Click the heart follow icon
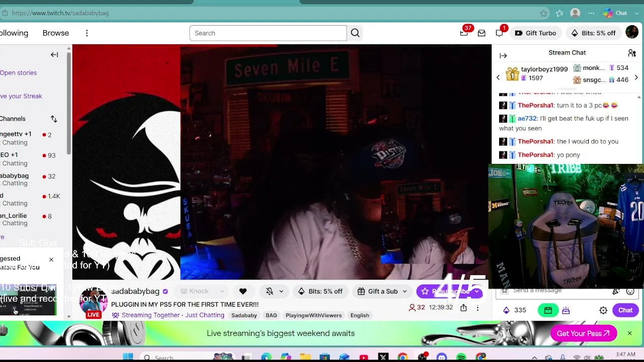This screenshot has width=644, height=362. click(243, 291)
